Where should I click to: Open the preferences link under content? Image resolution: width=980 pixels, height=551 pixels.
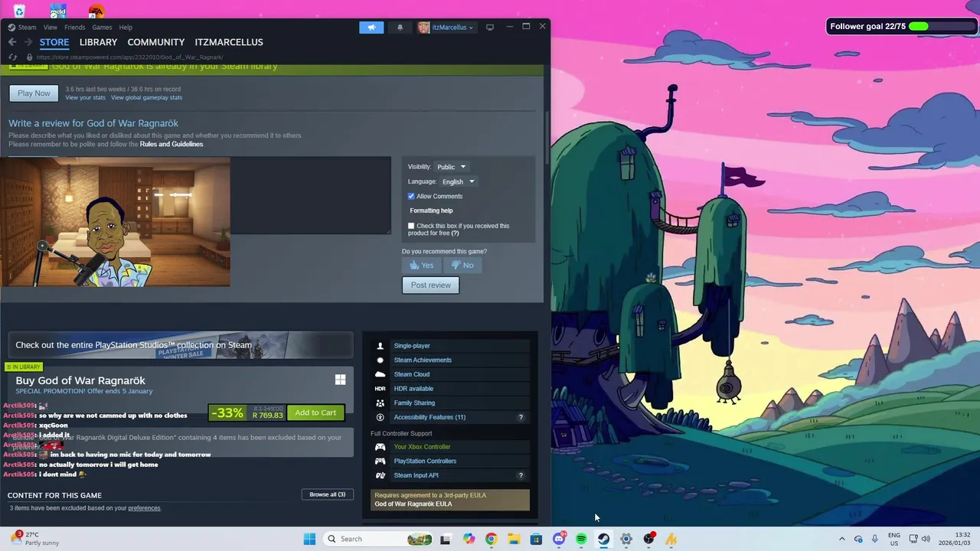point(144,508)
